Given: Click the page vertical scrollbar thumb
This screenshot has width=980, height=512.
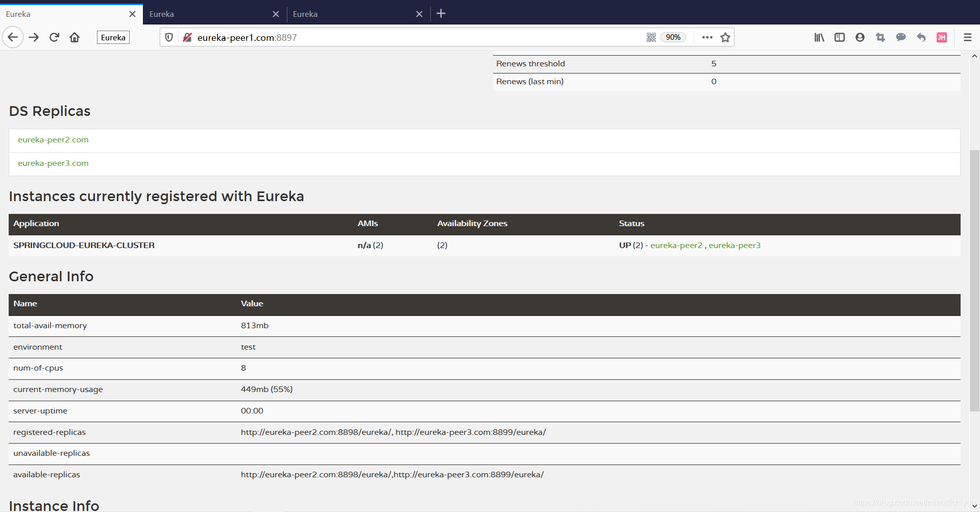Looking at the screenshot, I should pyautogui.click(x=974, y=281).
